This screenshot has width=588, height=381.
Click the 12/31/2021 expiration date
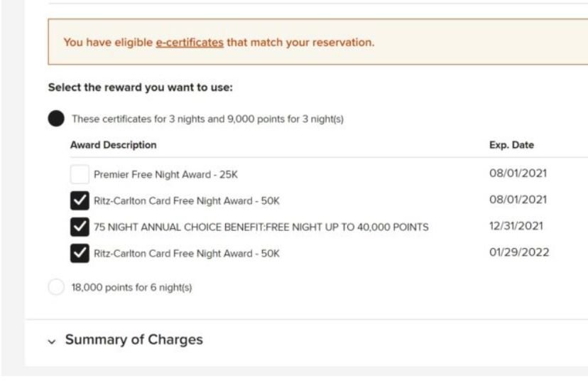[518, 227]
